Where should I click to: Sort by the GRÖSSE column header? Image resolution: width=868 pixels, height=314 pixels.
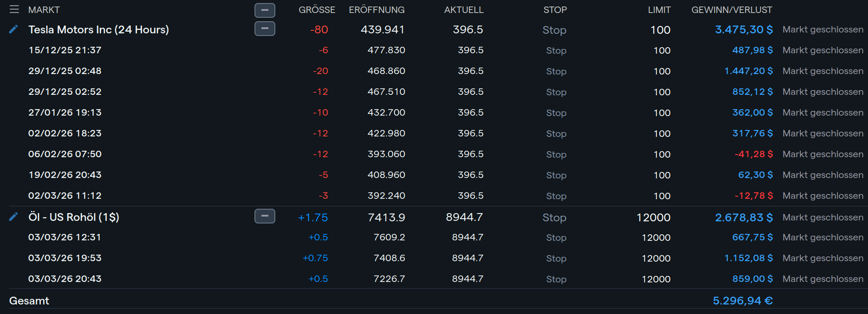click(x=317, y=10)
